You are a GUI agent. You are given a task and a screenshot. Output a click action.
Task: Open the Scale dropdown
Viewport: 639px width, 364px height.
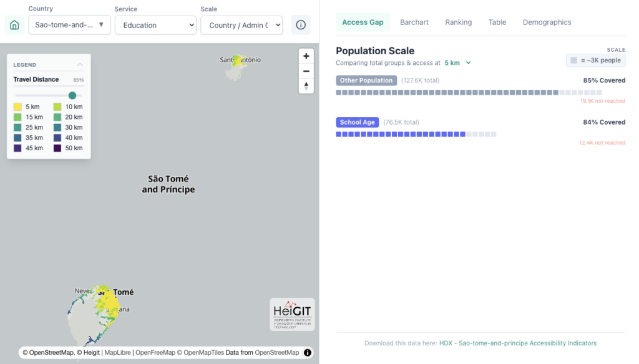tap(241, 25)
